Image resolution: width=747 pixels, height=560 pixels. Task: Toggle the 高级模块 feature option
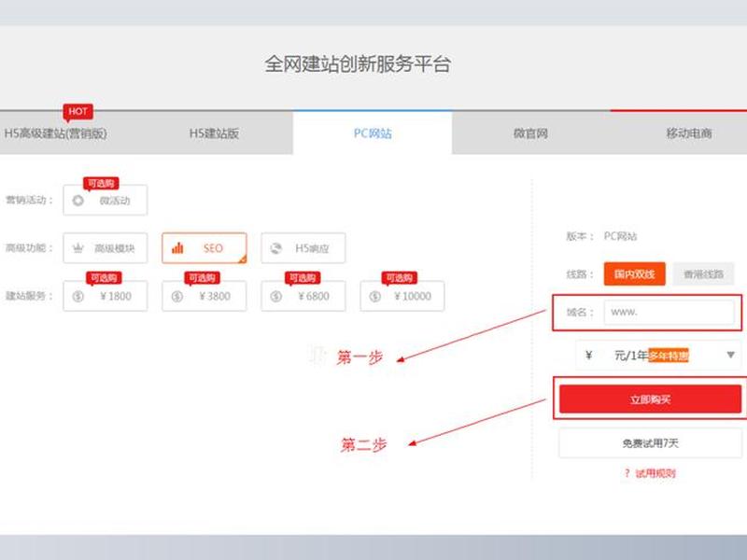[106, 248]
